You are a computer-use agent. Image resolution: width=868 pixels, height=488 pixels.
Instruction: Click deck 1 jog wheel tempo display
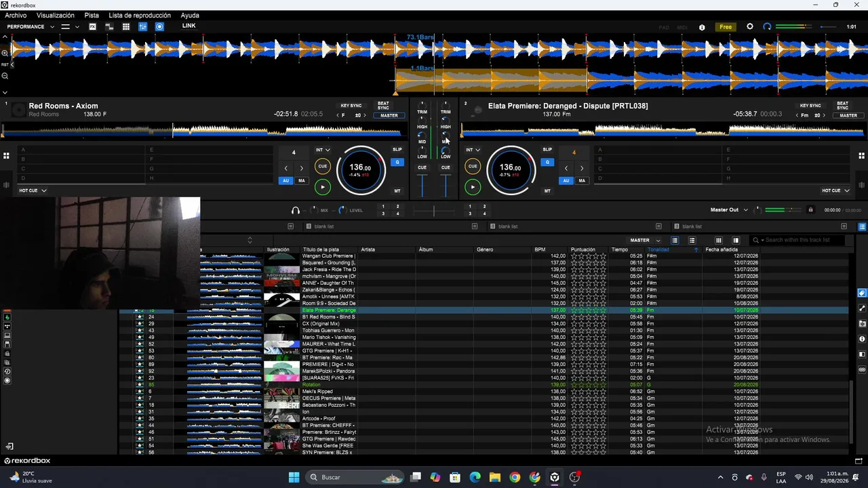(x=361, y=169)
